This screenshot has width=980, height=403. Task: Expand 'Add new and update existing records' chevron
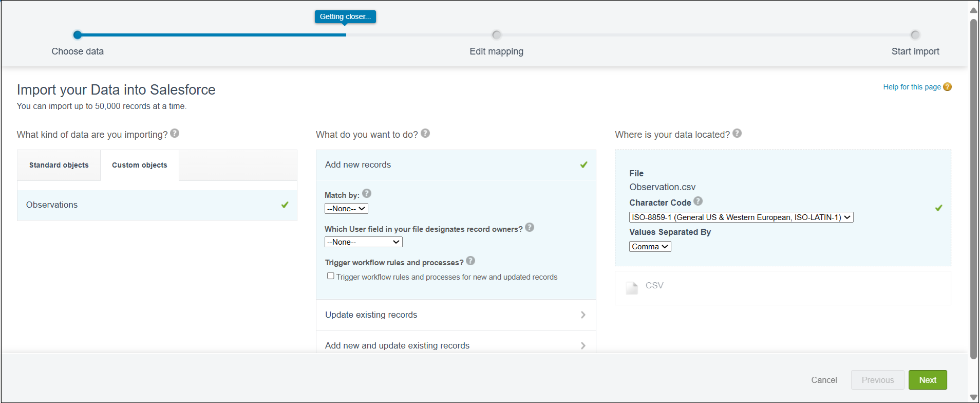point(583,346)
